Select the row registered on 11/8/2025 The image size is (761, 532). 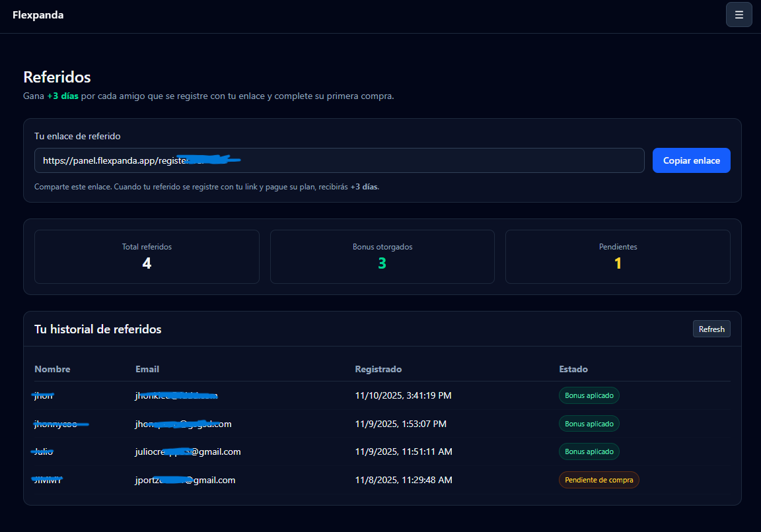[380, 480]
